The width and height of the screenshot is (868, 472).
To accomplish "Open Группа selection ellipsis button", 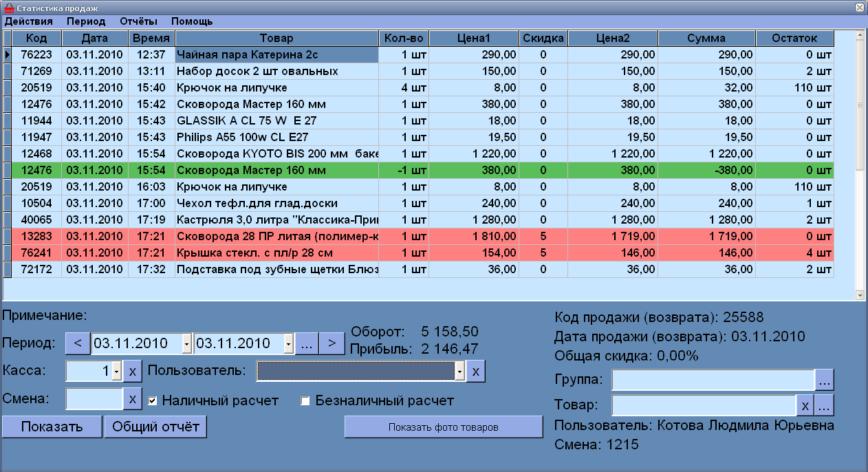I will (824, 379).
